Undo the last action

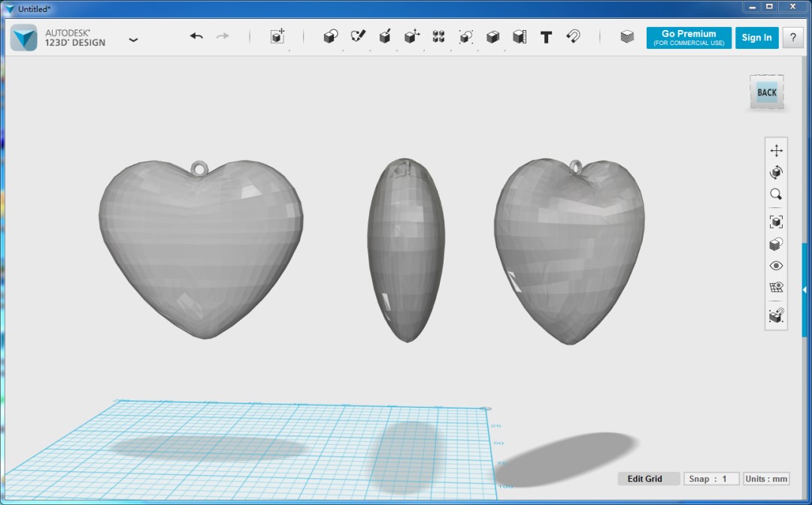point(196,36)
